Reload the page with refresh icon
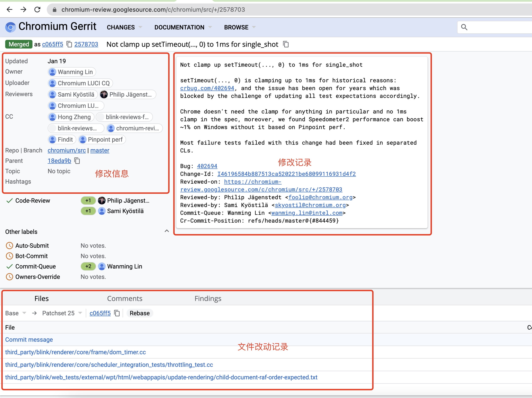The width and height of the screenshot is (532, 398). point(37,10)
